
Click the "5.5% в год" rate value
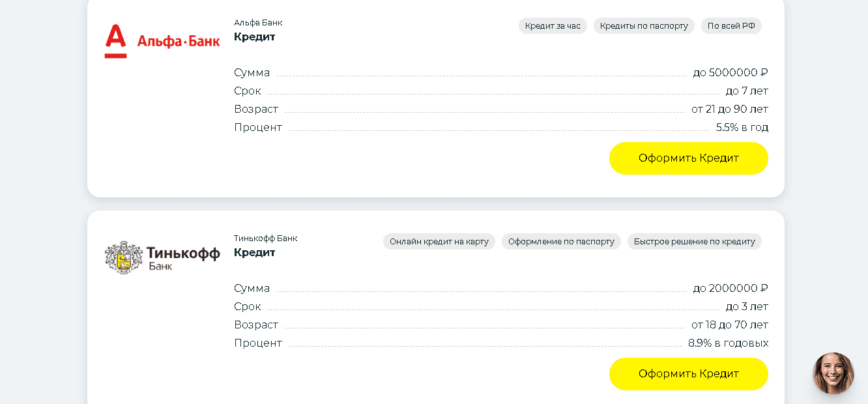coord(742,128)
